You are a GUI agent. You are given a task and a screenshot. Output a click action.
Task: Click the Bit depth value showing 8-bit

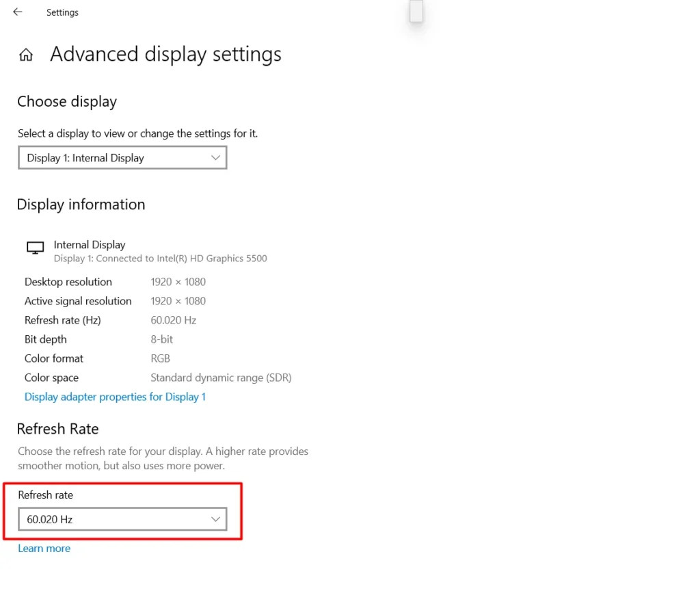click(161, 339)
